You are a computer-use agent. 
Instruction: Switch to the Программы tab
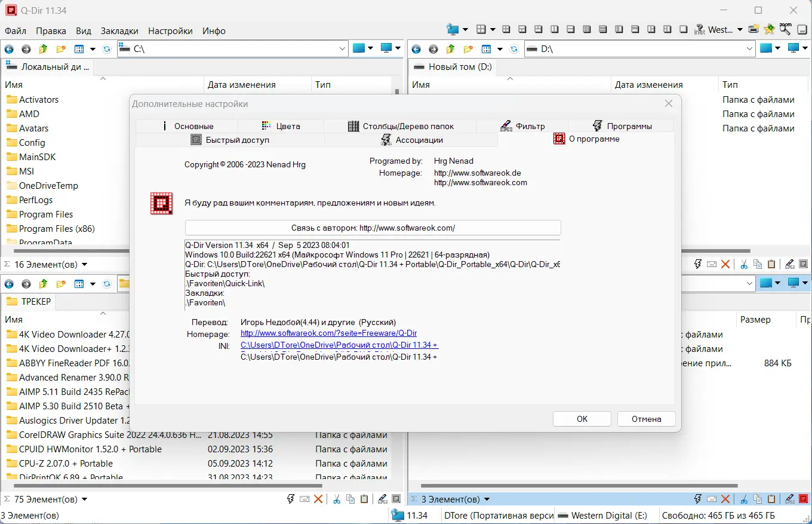pyautogui.click(x=622, y=126)
